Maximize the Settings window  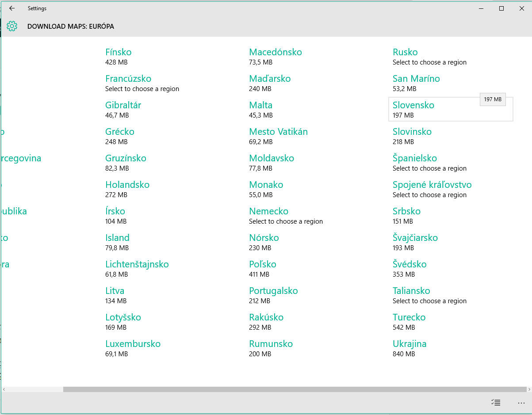pyautogui.click(x=501, y=8)
